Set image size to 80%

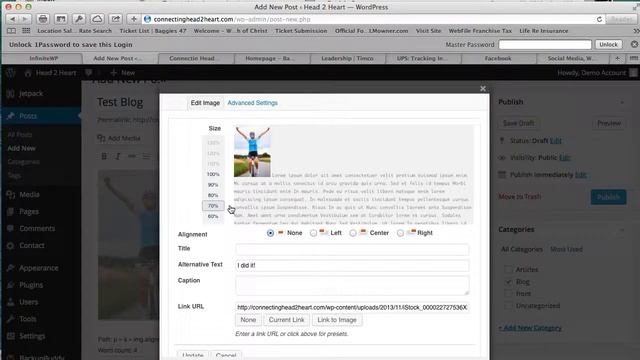[x=213, y=195]
